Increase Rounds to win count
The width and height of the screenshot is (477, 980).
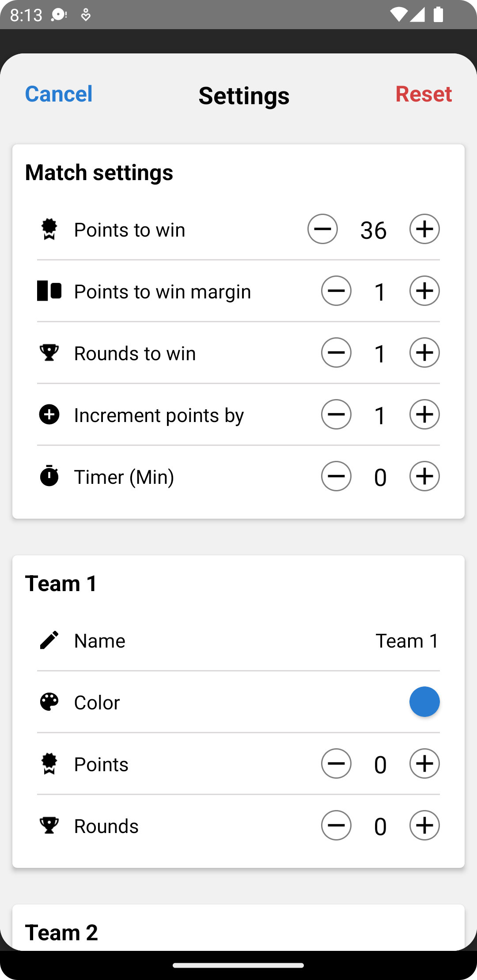point(424,353)
